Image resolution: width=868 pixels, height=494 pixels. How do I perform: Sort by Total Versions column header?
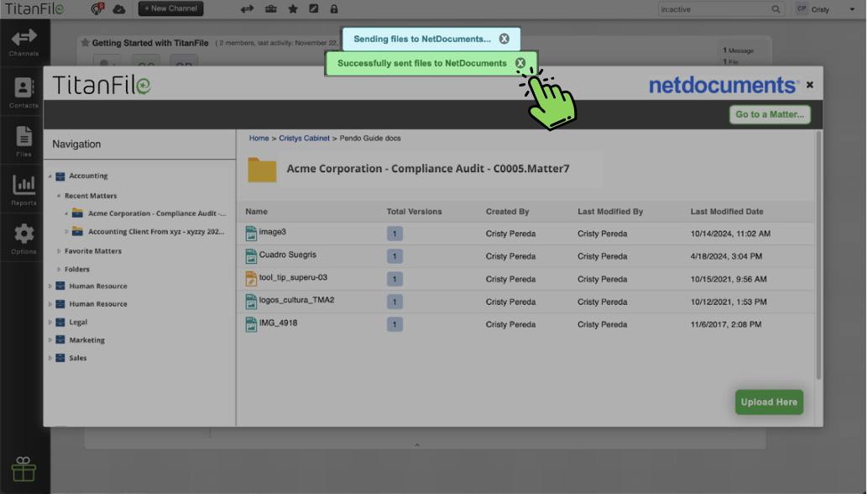(414, 212)
